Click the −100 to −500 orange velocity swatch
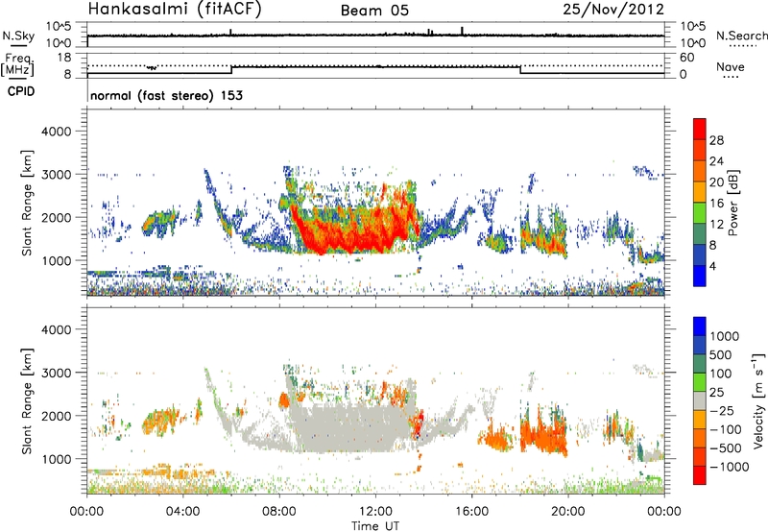 tap(700, 438)
